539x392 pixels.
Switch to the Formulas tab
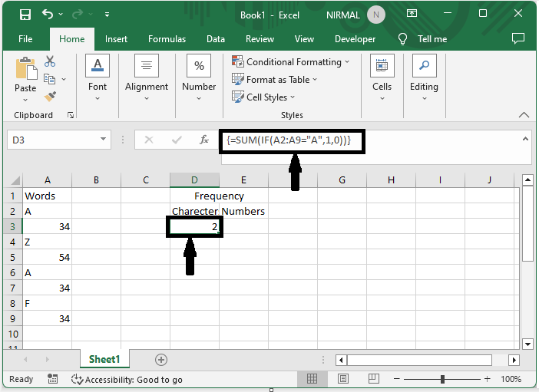pyautogui.click(x=167, y=39)
